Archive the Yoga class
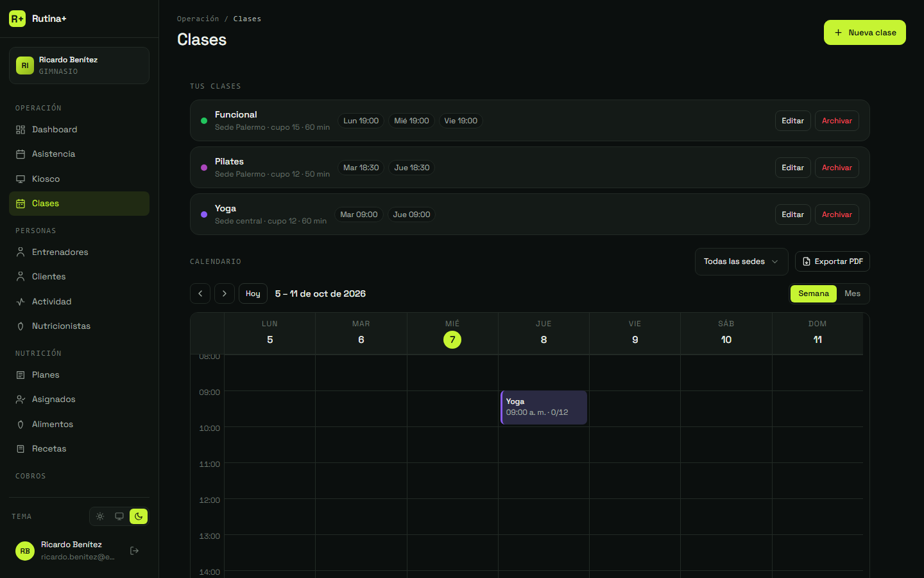This screenshot has width=924, height=578. click(837, 215)
